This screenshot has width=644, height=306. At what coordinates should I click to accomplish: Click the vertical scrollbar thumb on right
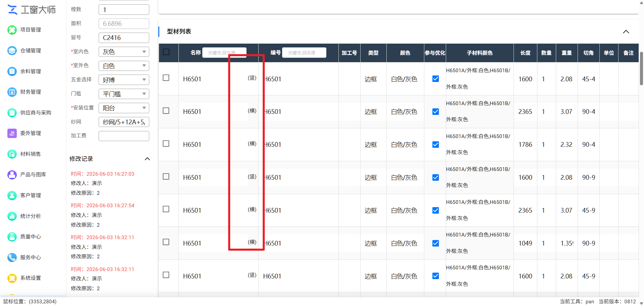pyautogui.click(x=641, y=68)
